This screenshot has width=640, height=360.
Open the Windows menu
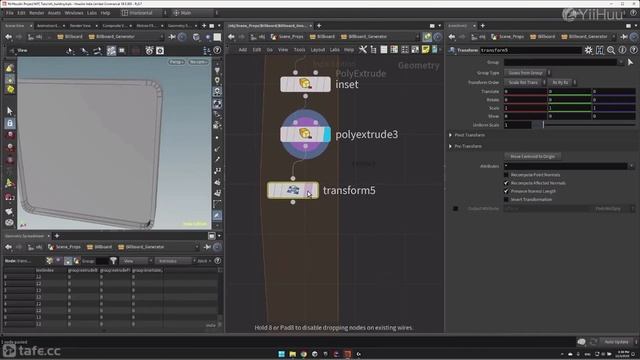(74, 13)
